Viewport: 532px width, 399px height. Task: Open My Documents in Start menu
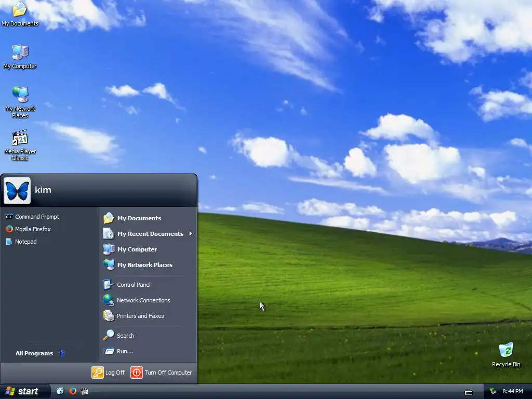pyautogui.click(x=132, y=218)
